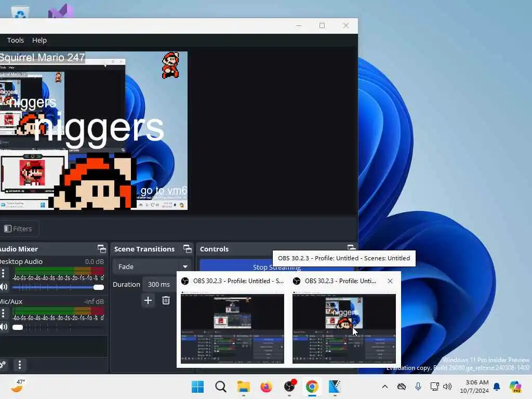Select the first OBS taskbar preview thumbnail

point(232,328)
